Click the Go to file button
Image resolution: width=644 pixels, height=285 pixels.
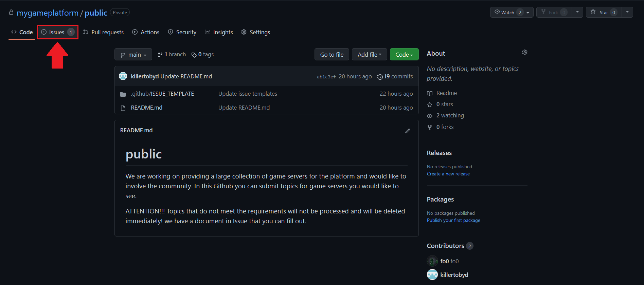pyautogui.click(x=332, y=55)
